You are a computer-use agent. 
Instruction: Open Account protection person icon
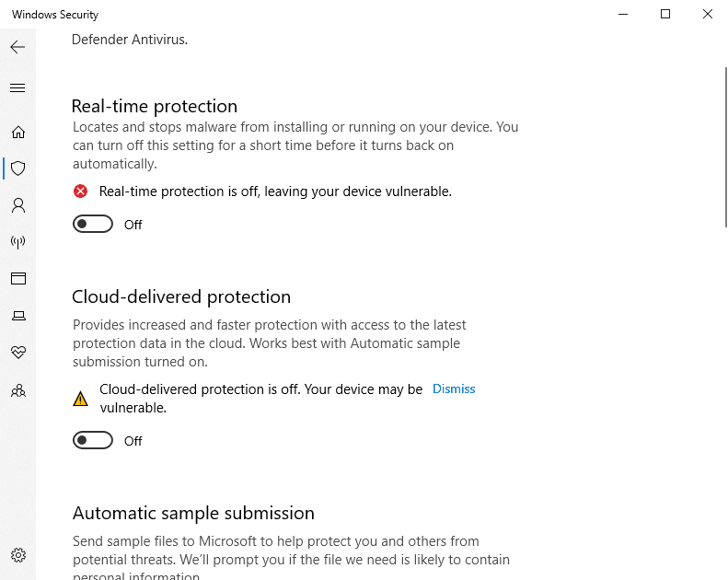pyautogui.click(x=17, y=205)
